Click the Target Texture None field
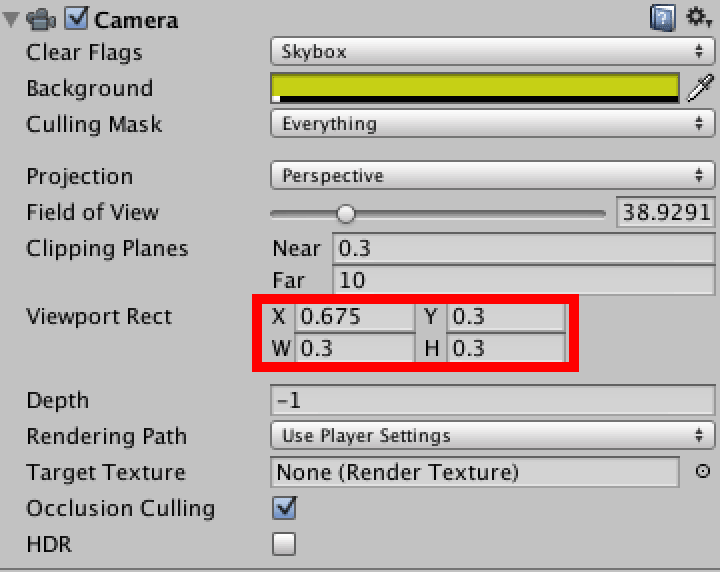720x572 pixels. coord(475,472)
